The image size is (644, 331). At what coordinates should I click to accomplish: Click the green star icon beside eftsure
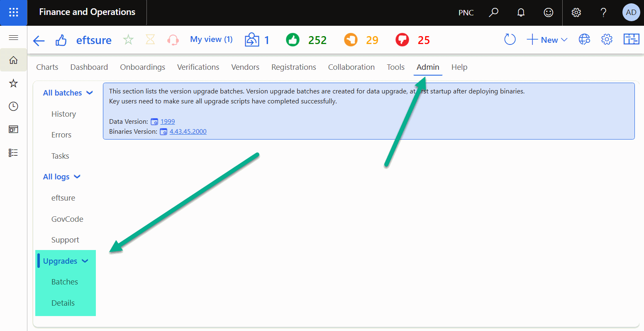tap(128, 40)
